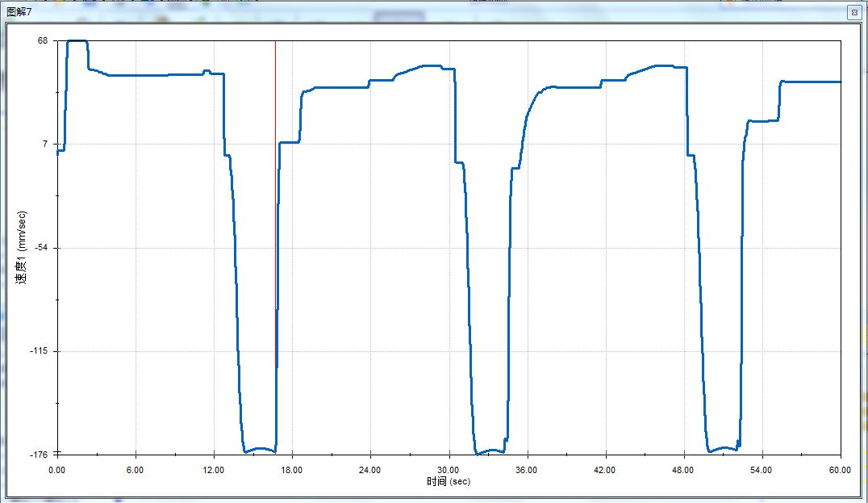Click the y-axis value -115
The height and width of the screenshot is (503, 868).
point(40,351)
